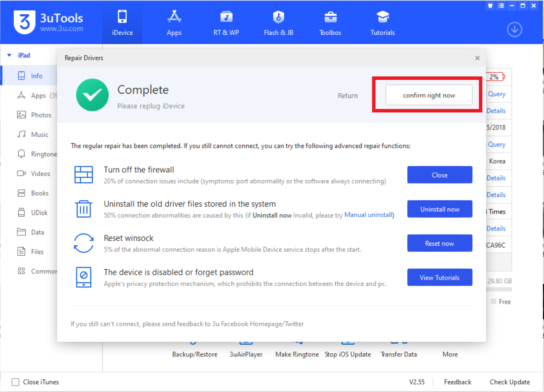Open the RT & WP tab

point(226,22)
